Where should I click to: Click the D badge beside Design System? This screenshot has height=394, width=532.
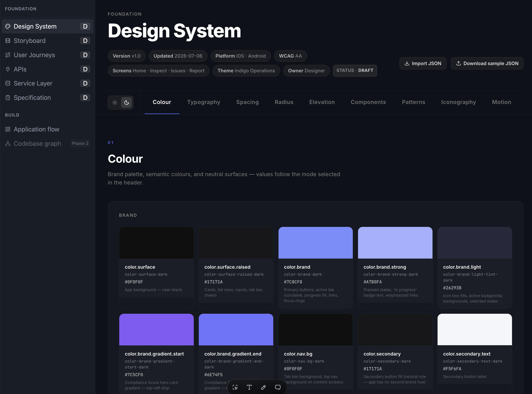pyautogui.click(x=85, y=26)
